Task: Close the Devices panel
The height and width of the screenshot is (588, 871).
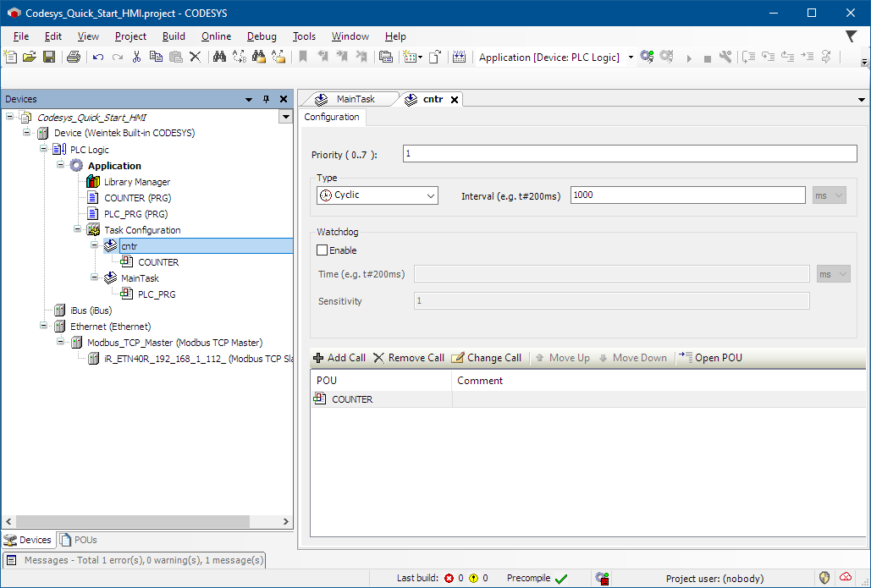Action: pos(284,99)
